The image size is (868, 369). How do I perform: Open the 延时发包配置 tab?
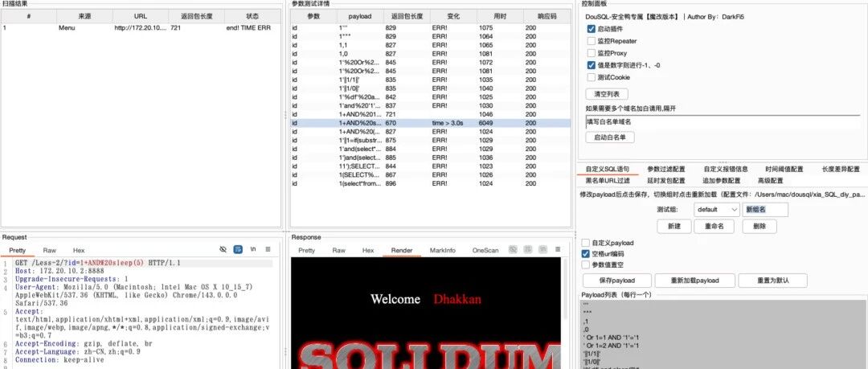pyautogui.click(x=666, y=180)
